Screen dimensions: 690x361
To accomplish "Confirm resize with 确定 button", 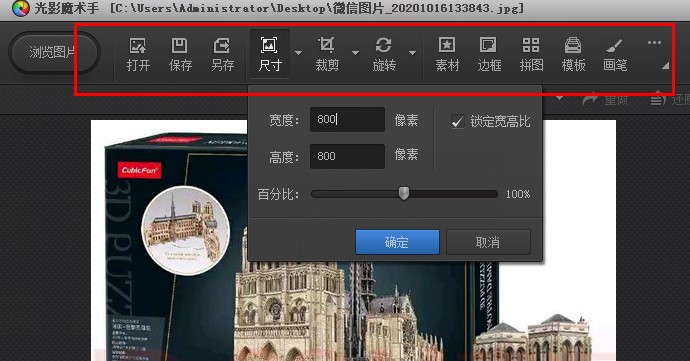I will pos(397,242).
